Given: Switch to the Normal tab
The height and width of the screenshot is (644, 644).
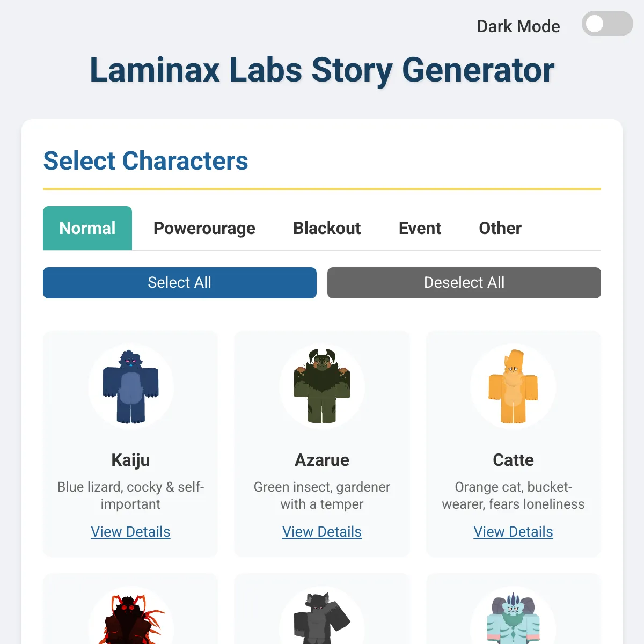Looking at the screenshot, I should [87, 228].
